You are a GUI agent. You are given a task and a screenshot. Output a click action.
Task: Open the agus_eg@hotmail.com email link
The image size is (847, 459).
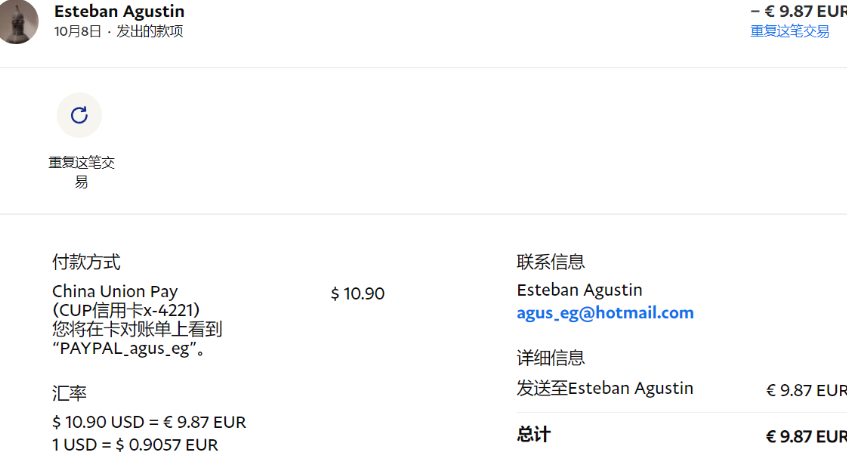click(605, 313)
